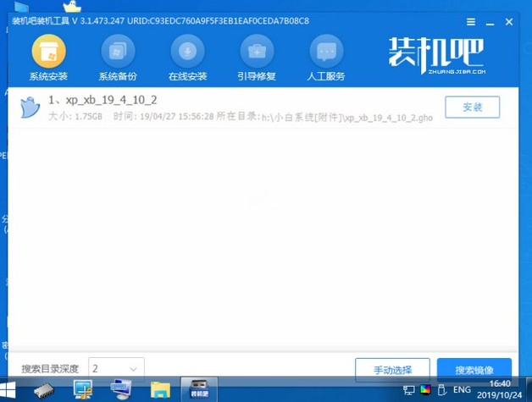Open the 系统安装 (System Install) tab icon
Screen dimensions: 532x402
[49, 52]
